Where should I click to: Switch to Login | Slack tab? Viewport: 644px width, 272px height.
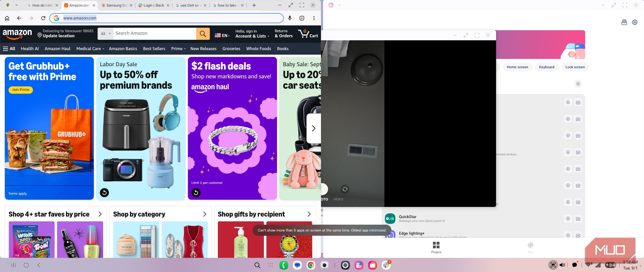[153, 5]
